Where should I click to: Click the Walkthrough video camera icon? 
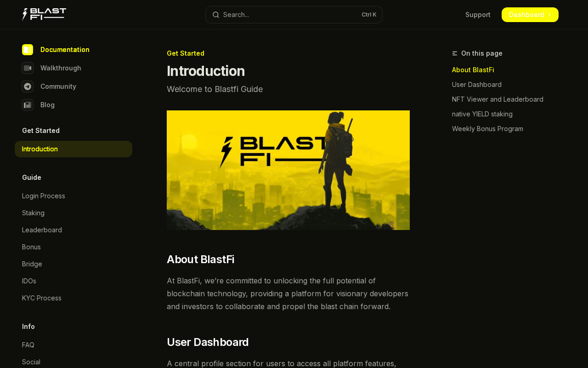[28, 68]
